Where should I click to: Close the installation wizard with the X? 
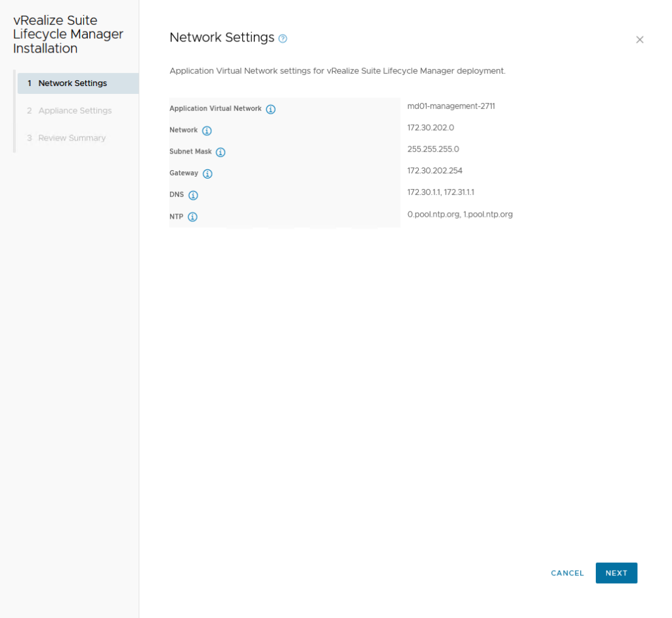tap(639, 40)
